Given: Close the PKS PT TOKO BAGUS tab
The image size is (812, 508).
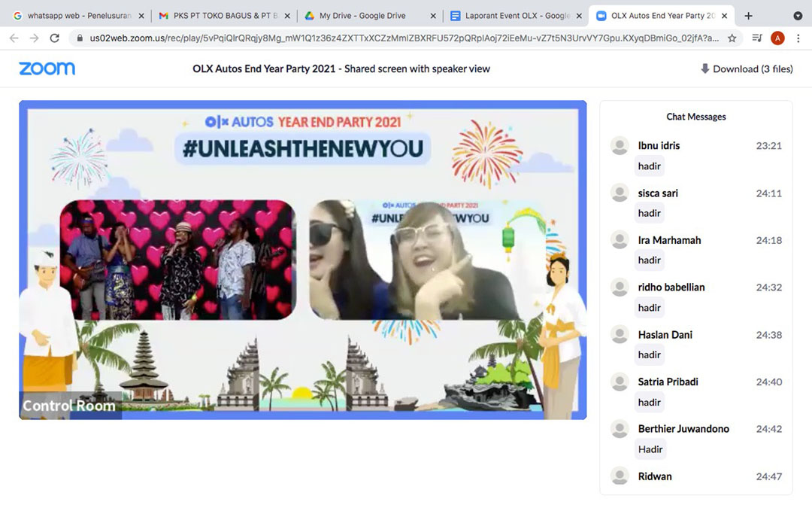Looking at the screenshot, I should [287, 16].
